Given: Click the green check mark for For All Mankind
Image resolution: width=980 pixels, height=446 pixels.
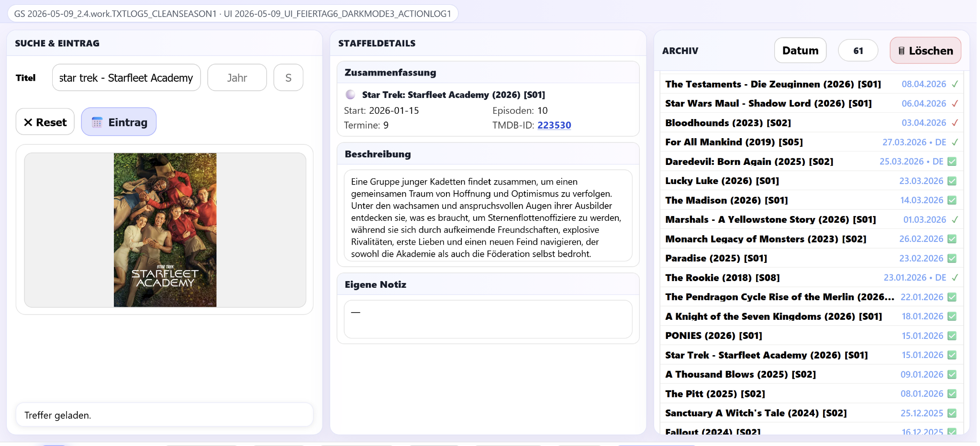Looking at the screenshot, I should coord(955,142).
